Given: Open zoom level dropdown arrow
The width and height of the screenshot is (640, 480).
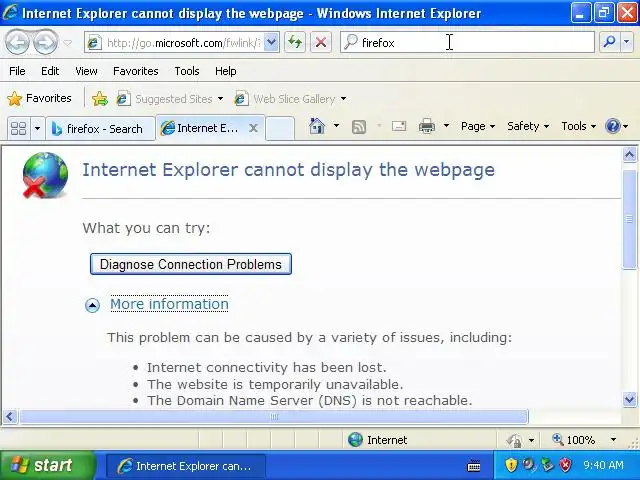Looking at the screenshot, I should tap(613, 440).
